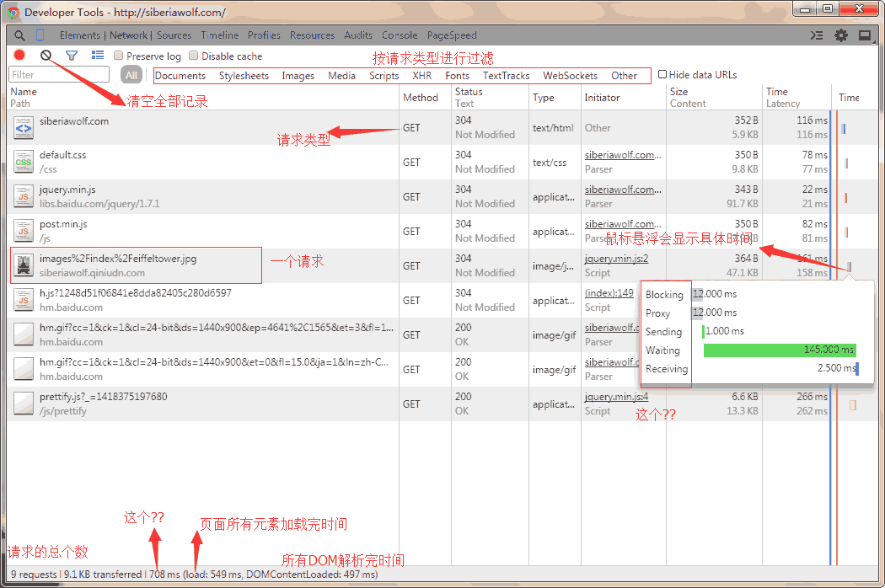Filter requests by WebSockets
This screenshot has width=885, height=588.
coord(570,76)
